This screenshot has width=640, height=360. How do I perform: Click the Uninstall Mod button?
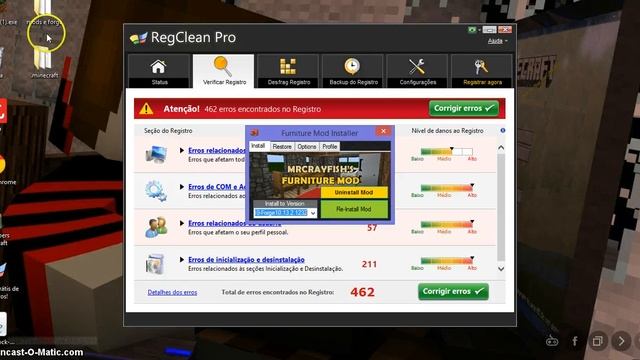(x=354, y=192)
